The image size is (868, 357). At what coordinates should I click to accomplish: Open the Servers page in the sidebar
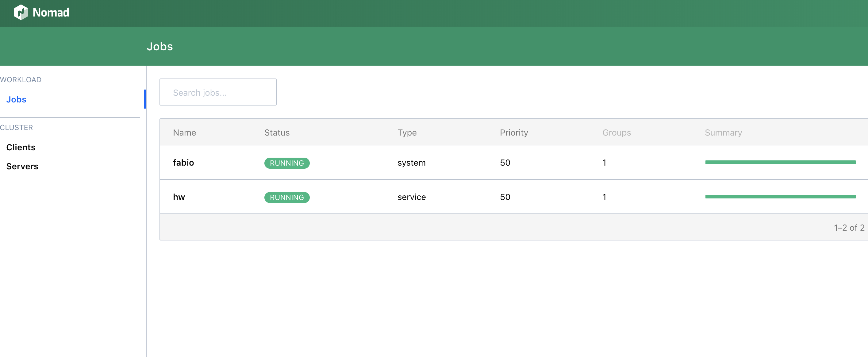[22, 166]
